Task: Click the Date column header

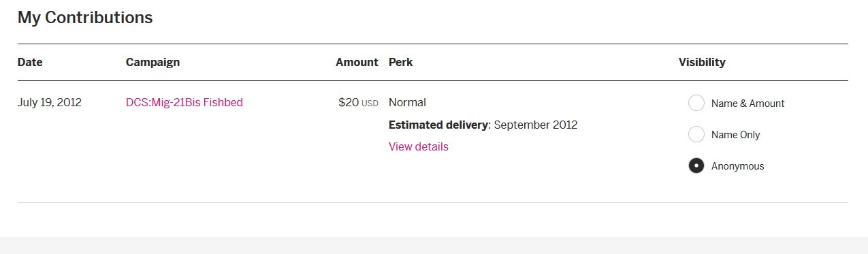Action: [x=30, y=62]
